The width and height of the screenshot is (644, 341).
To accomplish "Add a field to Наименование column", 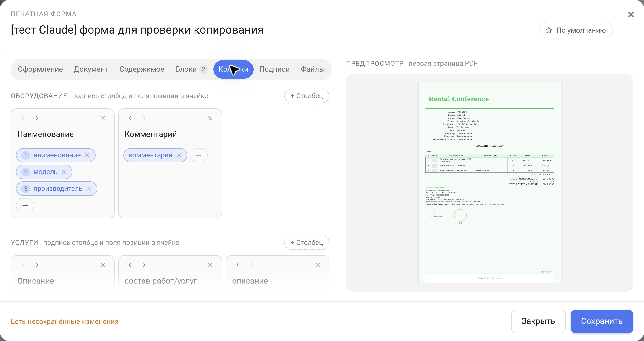I will [x=25, y=205].
